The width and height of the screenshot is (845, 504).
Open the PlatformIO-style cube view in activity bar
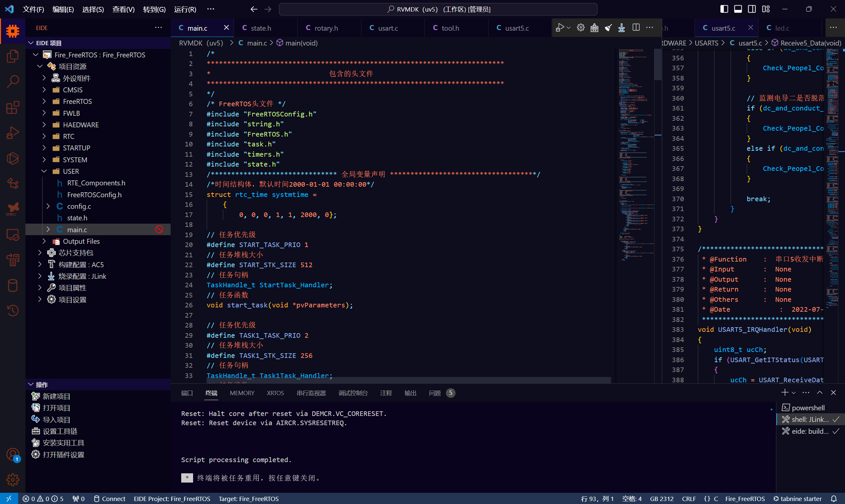pyautogui.click(x=13, y=158)
